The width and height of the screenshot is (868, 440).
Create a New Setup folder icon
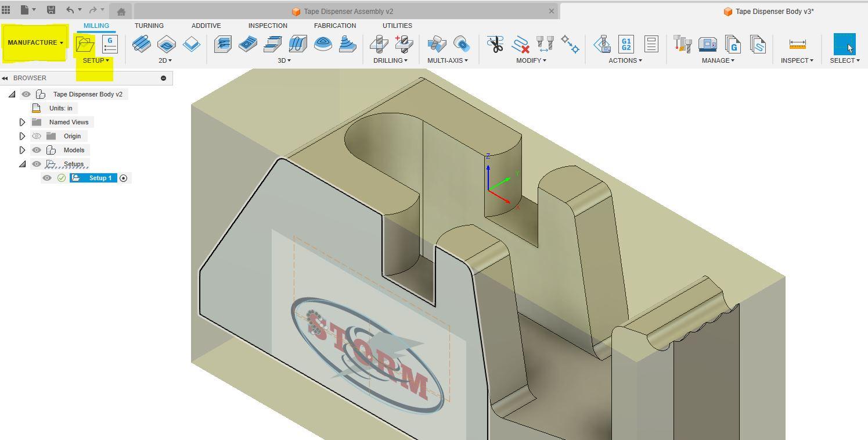click(x=85, y=44)
